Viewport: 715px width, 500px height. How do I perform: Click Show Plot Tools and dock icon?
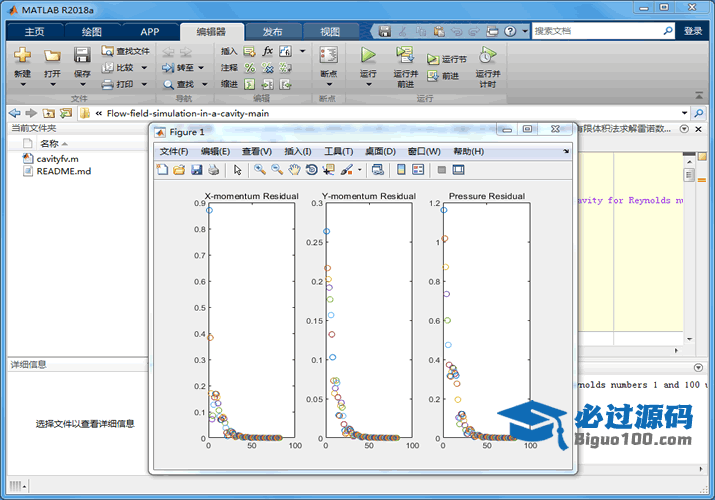coord(458,170)
